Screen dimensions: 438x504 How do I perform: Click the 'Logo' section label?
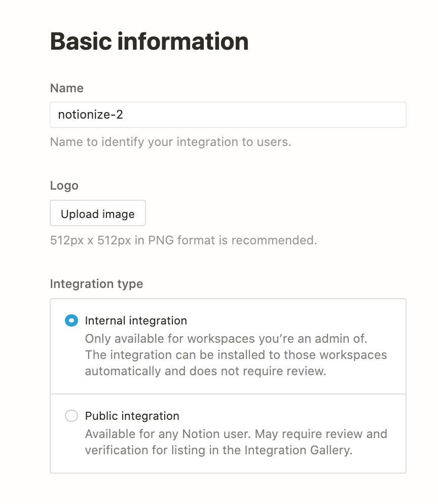coord(64,186)
